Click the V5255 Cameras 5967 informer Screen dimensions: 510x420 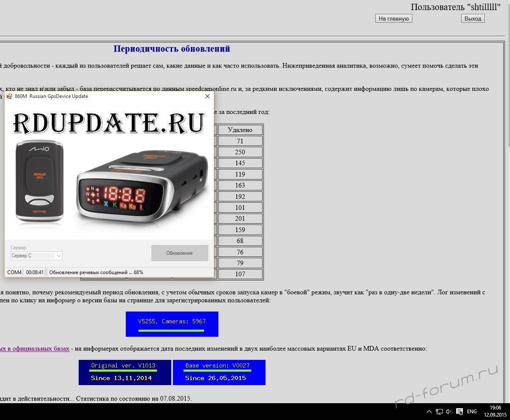(x=172, y=324)
